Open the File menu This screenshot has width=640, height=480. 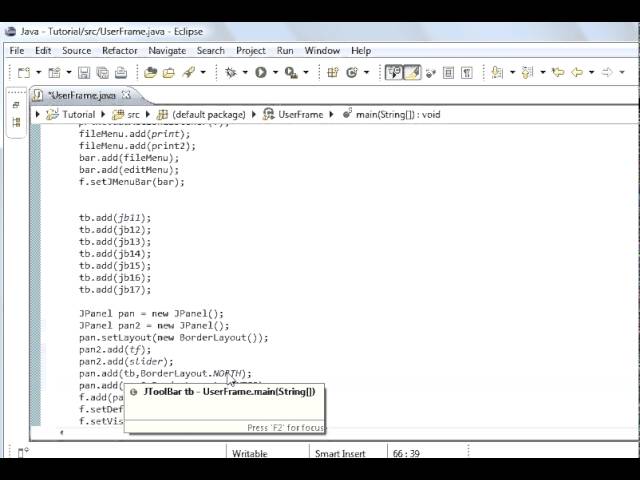coord(17,51)
